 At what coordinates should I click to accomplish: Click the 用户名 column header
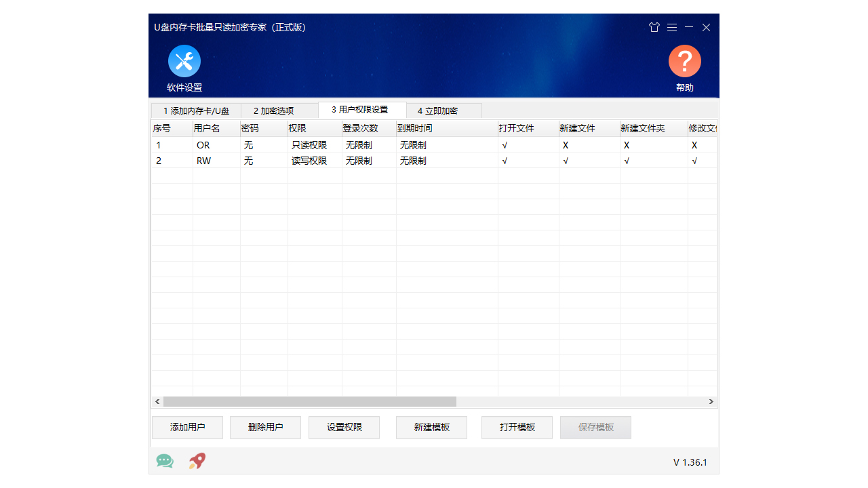tap(216, 128)
